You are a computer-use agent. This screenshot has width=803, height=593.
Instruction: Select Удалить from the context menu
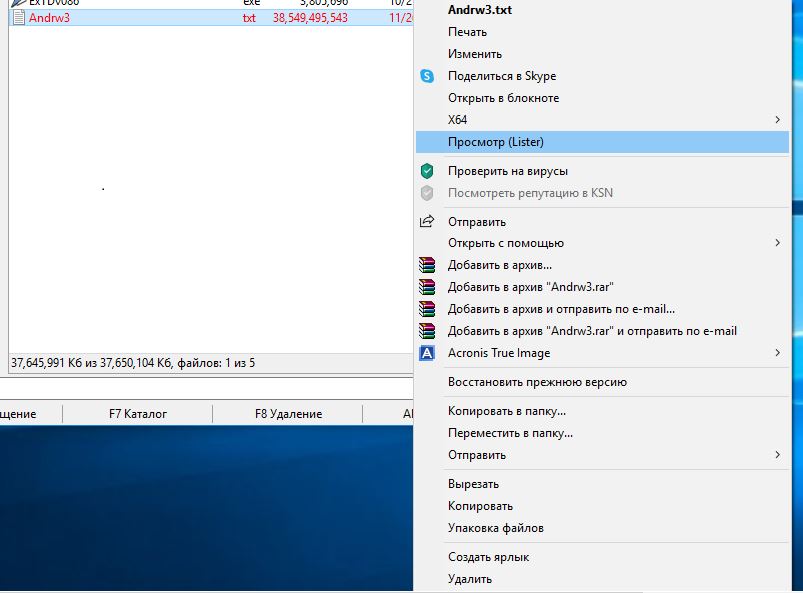tap(470, 579)
